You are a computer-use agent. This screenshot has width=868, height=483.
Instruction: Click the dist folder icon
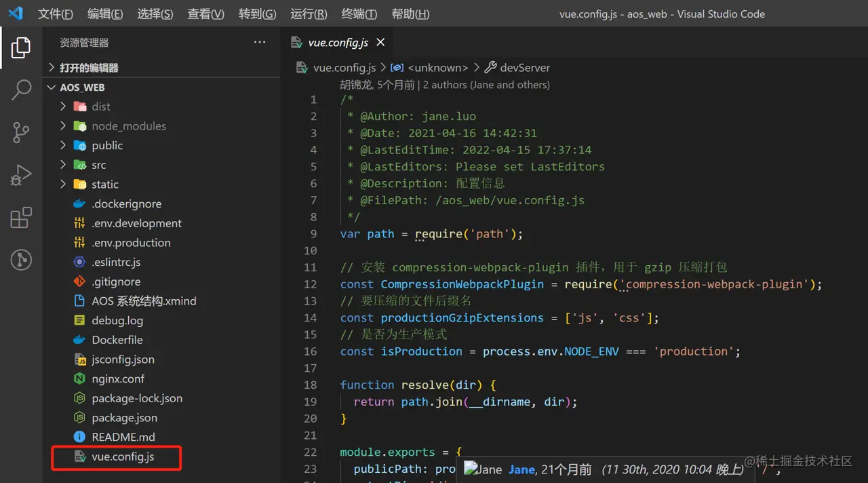pos(80,107)
